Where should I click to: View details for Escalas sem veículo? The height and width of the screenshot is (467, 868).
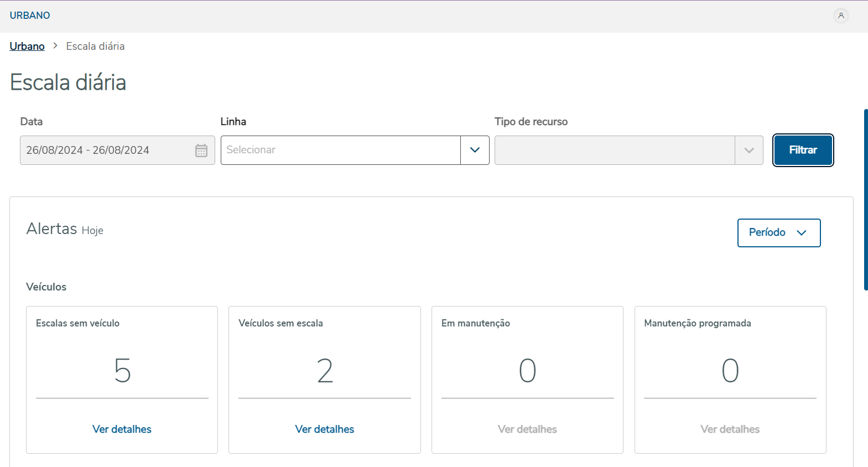(x=122, y=429)
